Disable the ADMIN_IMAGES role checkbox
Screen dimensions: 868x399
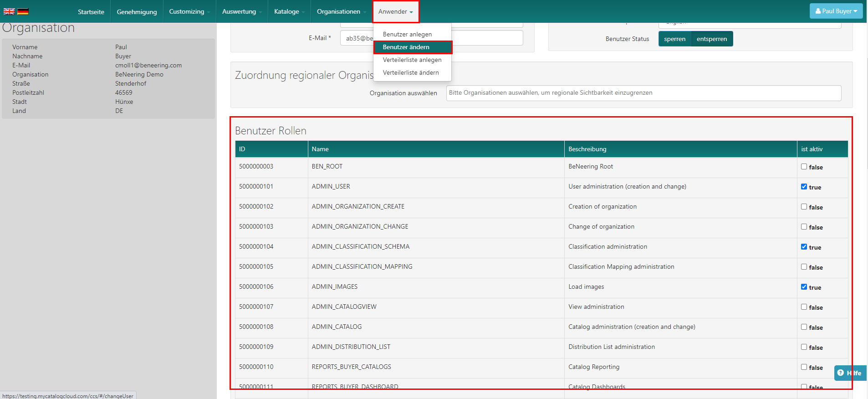(804, 287)
